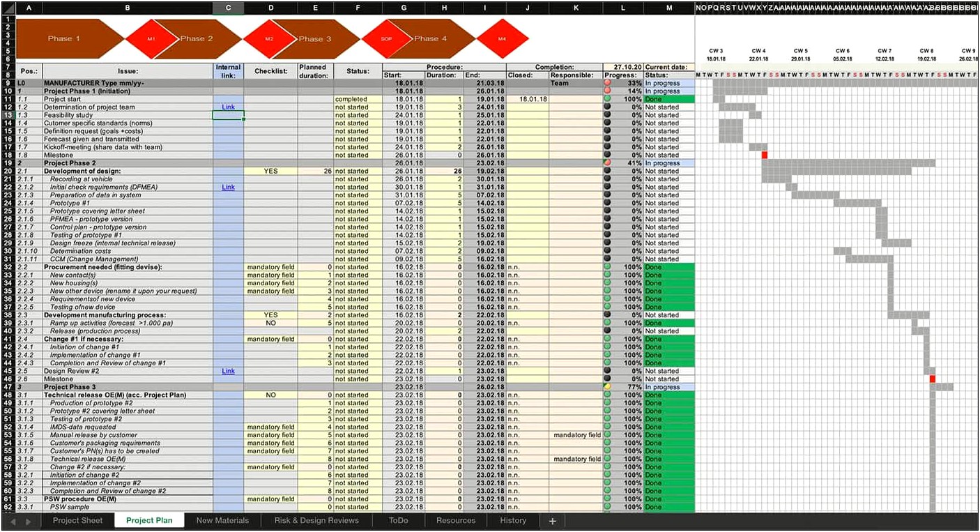Click the YES checklist cell for Development of design
Image resolution: width=980 pixels, height=532 pixels.
point(270,171)
